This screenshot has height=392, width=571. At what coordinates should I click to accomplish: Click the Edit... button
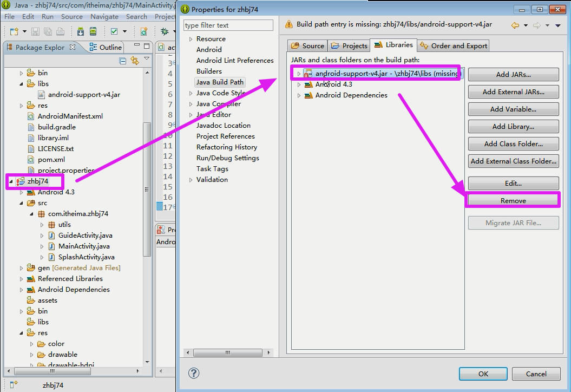pyautogui.click(x=514, y=183)
